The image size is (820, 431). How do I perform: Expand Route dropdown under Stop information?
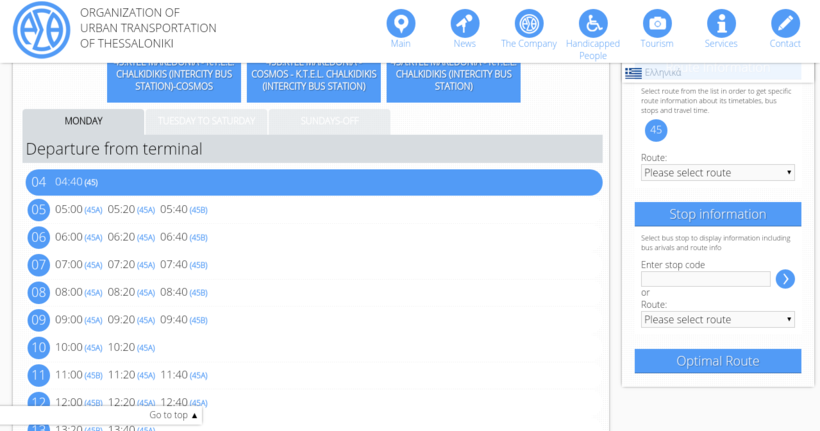(x=717, y=320)
